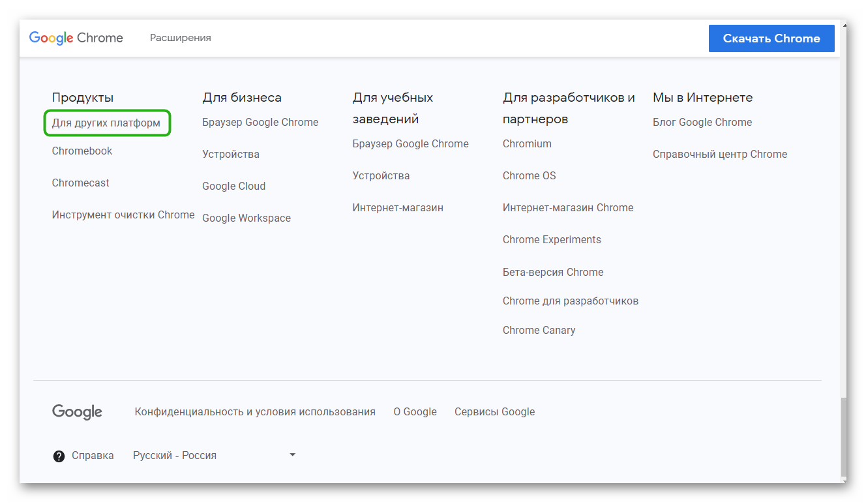Screen dimensions: 866x504
Task: Click the Скачать Chrome button
Action: pyautogui.click(x=771, y=38)
